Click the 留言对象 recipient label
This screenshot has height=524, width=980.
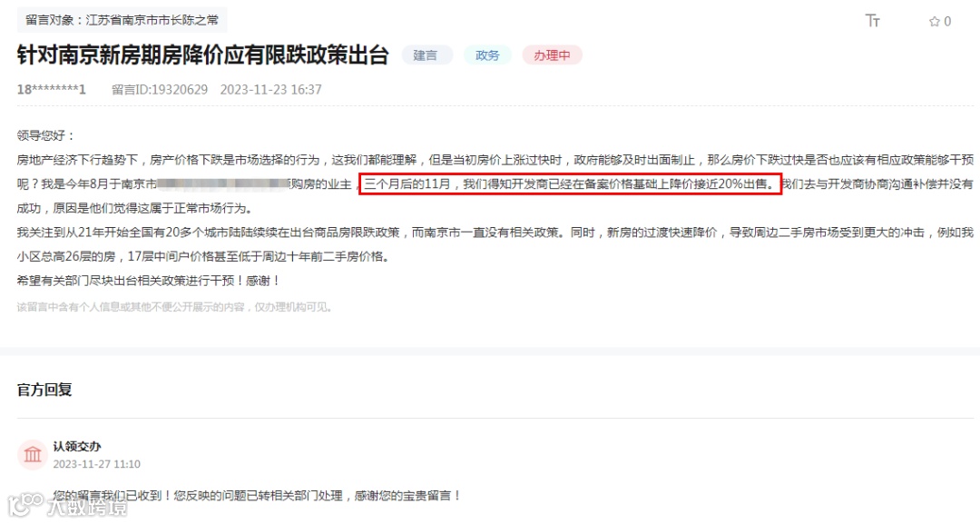pos(122,20)
